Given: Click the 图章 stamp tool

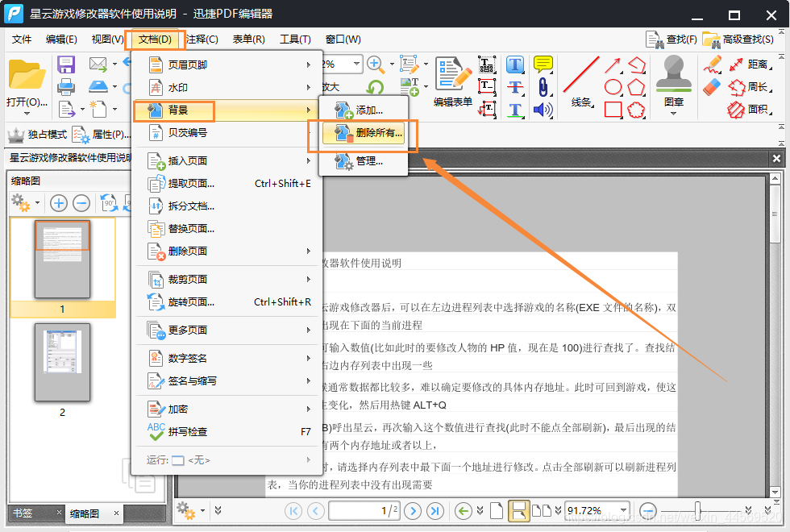Looking at the screenshot, I should click(x=674, y=82).
